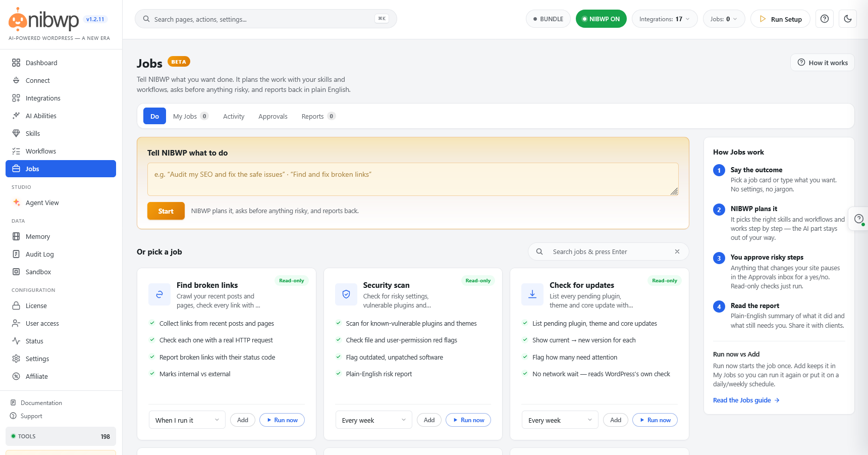The height and width of the screenshot is (455, 868).
Task: Open the Documentation link
Action: coord(41,403)
